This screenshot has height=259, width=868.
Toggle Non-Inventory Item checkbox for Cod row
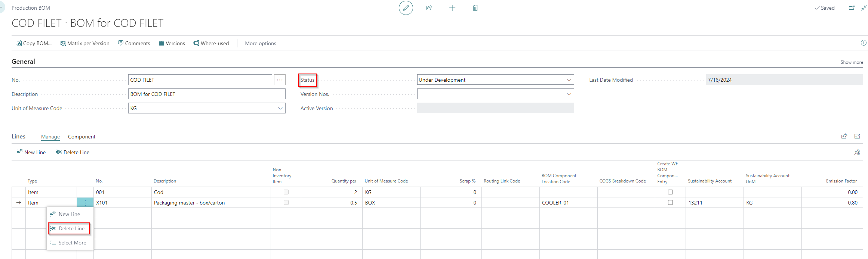286,192
